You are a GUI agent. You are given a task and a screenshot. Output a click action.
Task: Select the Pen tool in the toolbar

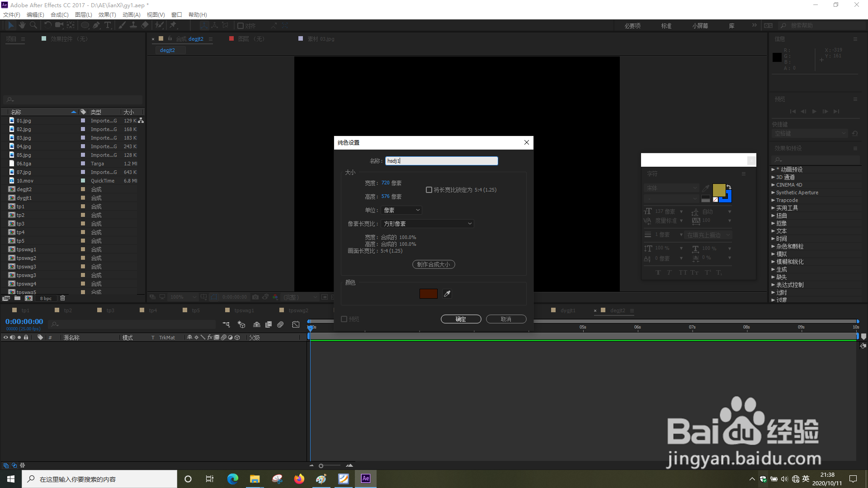[x=96, y=25]
